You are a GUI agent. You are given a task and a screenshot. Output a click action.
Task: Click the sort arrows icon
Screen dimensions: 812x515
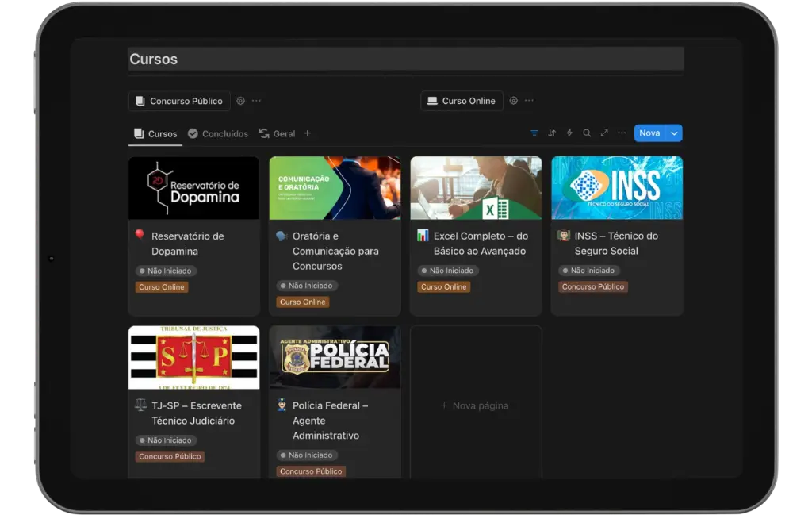click(552, 133)
